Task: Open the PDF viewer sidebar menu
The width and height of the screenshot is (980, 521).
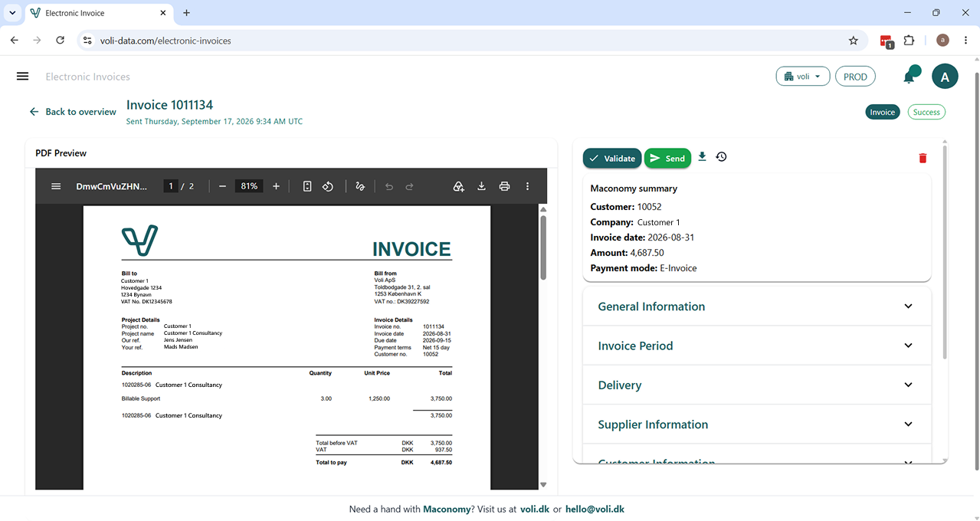Action: (56, 186)
